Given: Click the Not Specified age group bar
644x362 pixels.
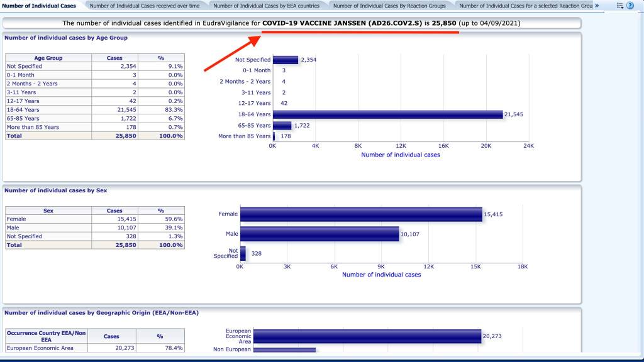Looking at the screenshot, I should point(285,60).
